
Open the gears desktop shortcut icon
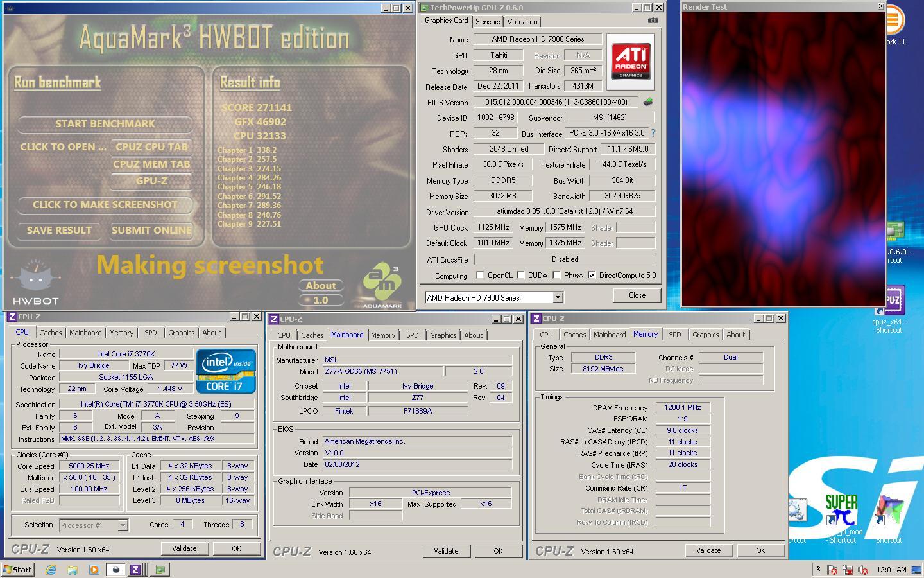click(x=798, y=519)
